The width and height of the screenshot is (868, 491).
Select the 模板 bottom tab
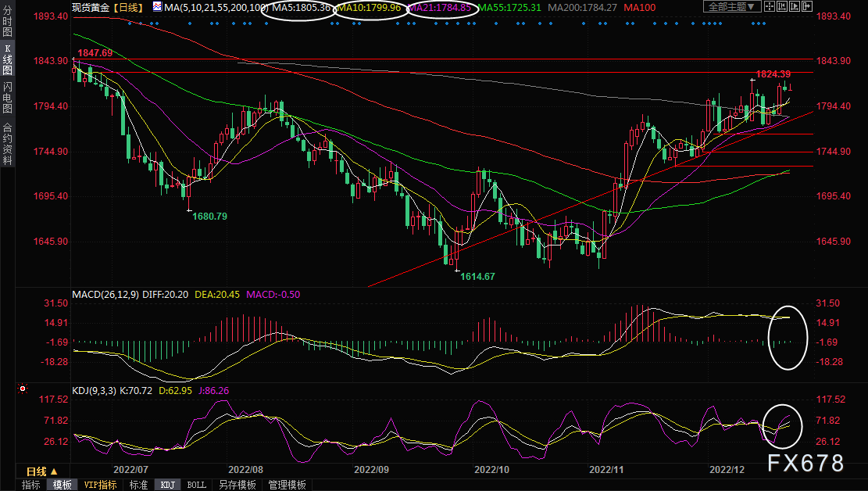click(63, 485)
